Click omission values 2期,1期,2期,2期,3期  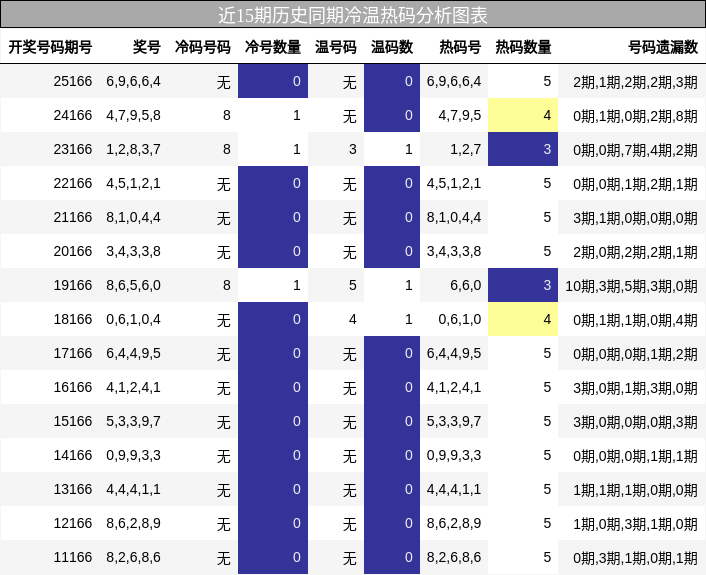pos(635,81)
